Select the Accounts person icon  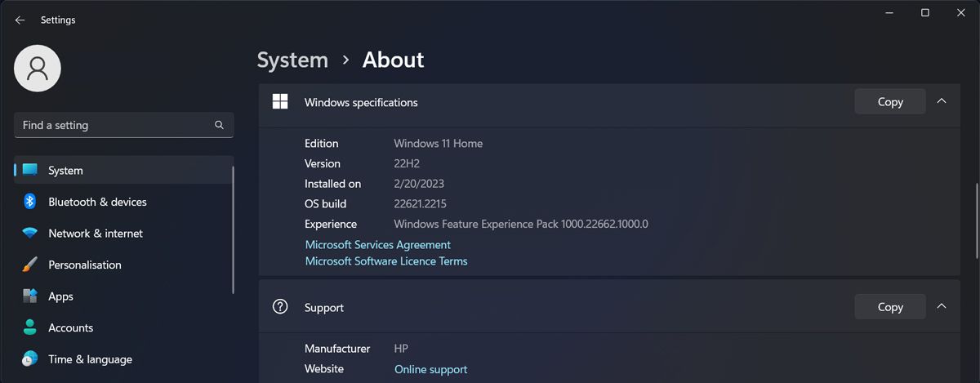30,327
